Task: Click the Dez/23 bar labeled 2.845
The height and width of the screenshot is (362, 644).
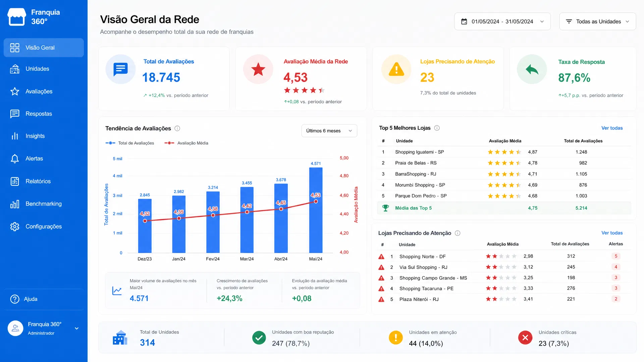Action: (x=145, y=226)
